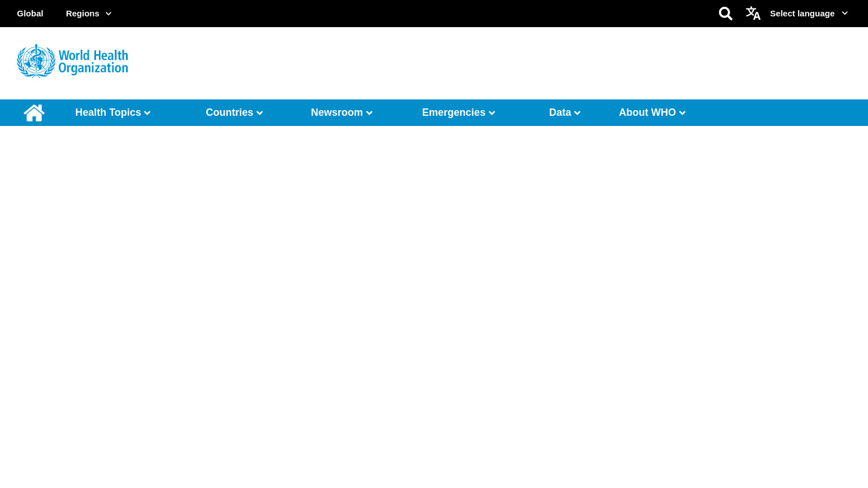This screenshot has width=868, height=488.
Task: Go to the Home house icon
Action: pyautogui.click(x=34, y=113)
